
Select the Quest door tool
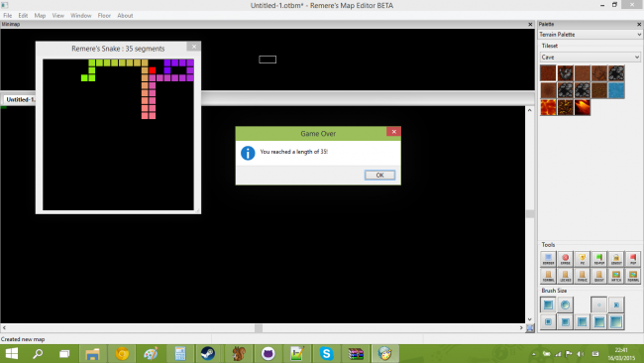pyautogui.click(x=599, y=276)
